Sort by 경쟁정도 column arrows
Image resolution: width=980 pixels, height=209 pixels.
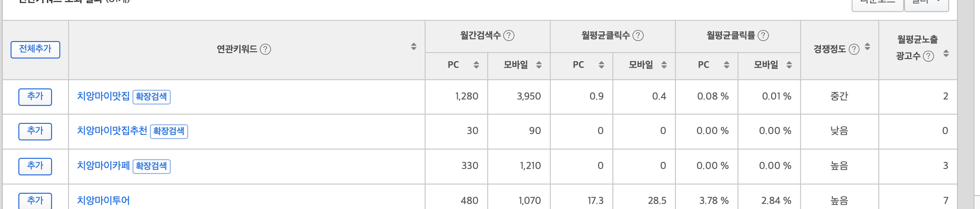868,47
